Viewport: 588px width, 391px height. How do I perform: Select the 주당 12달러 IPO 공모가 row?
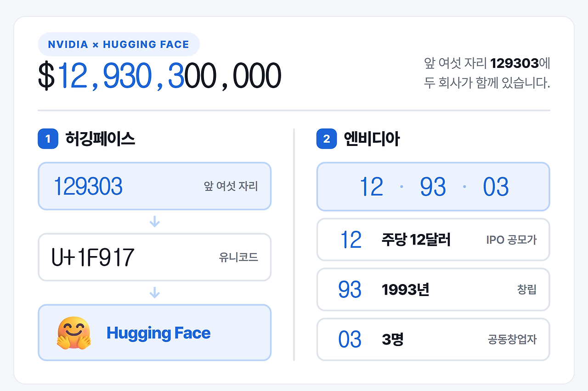(x=433, y=240)
